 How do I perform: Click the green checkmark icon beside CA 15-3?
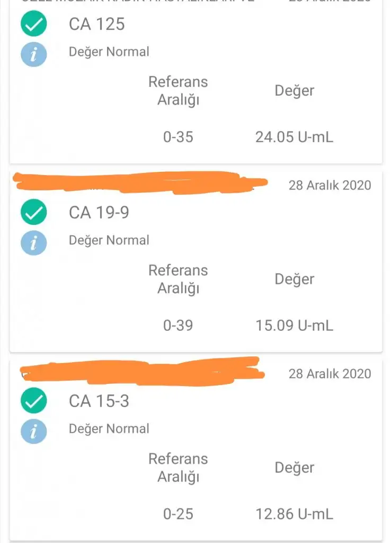click(x=34, y=401)
